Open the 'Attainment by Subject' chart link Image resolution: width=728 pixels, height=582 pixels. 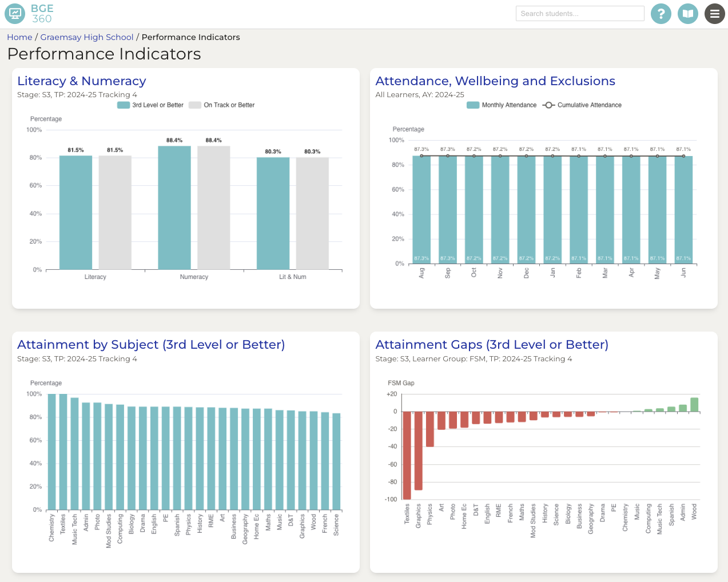[x=151, y=344]
